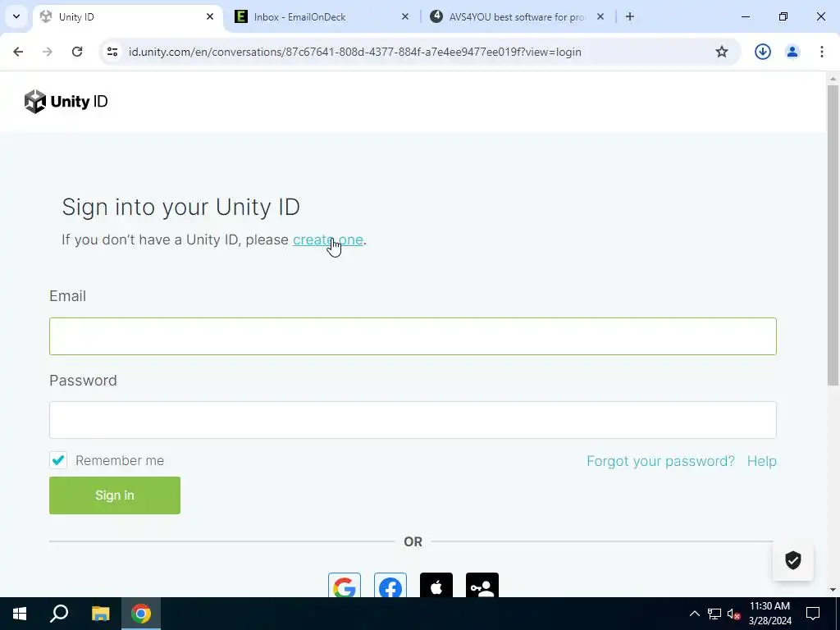This screenshot has height=630, width=840.
Task: Click the green Sign in button
Action: pos(115,495)
